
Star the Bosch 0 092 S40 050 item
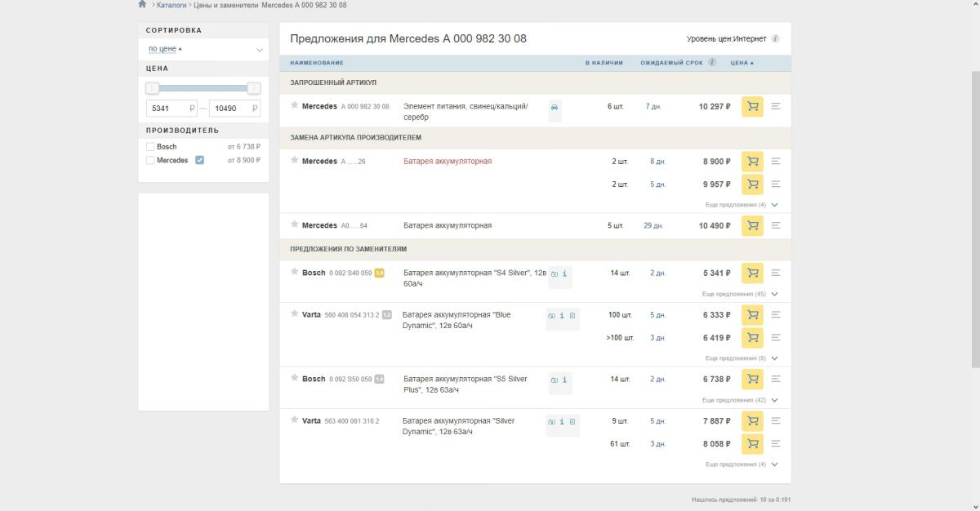(x=295, y=272)
